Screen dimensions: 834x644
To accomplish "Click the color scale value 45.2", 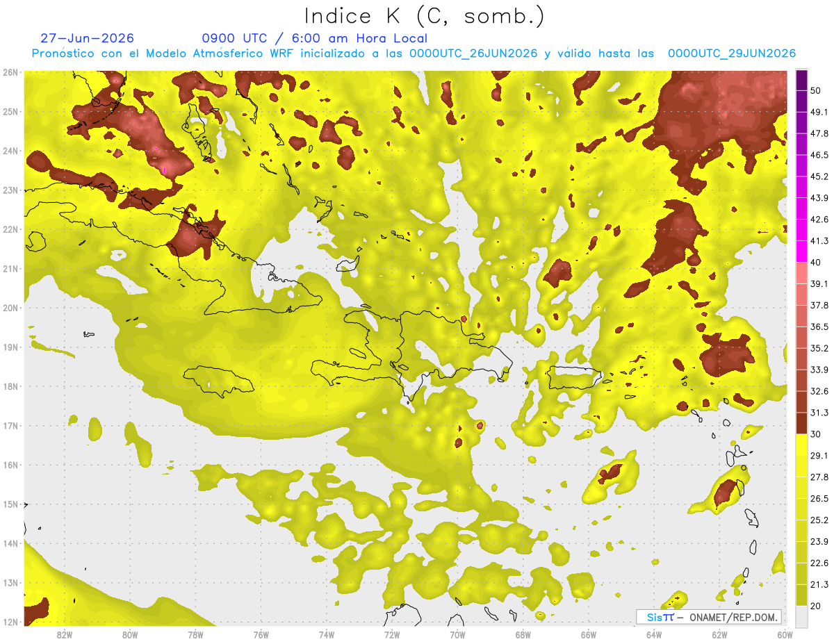I will [x=819, y=176].
